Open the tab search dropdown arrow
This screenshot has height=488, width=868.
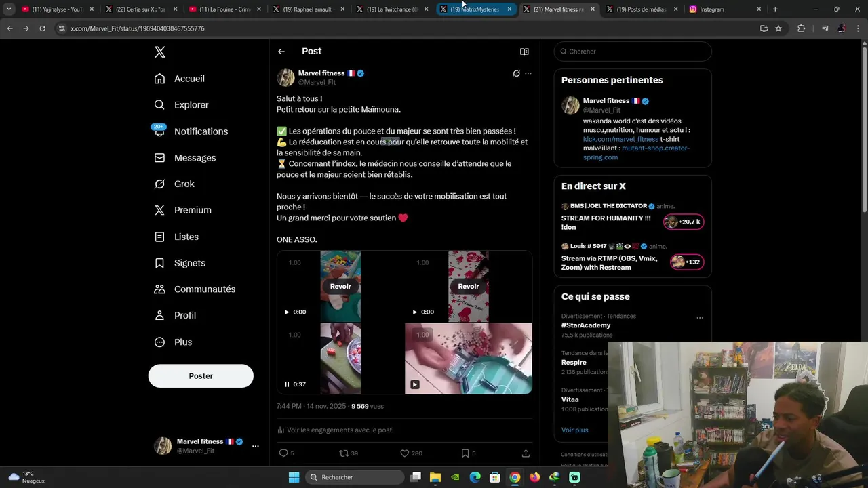tap(9, 9)
